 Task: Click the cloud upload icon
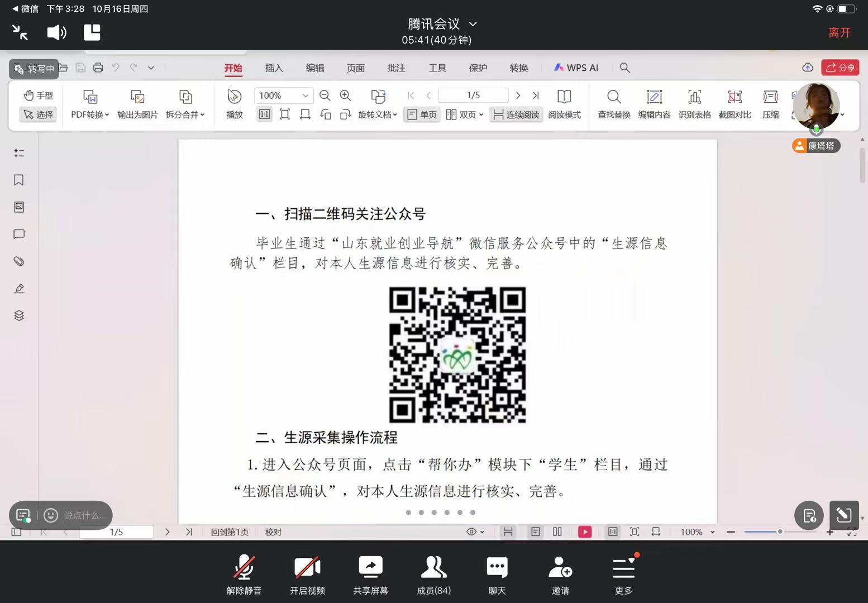coord(808,68)
